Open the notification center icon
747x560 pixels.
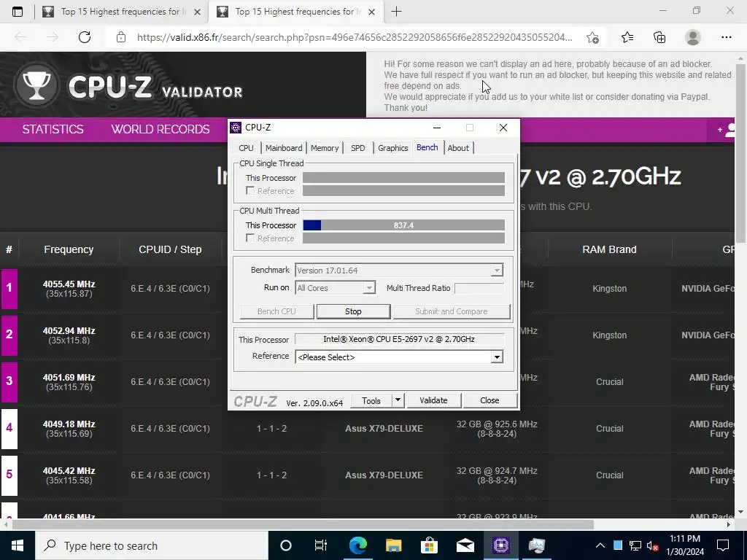(x=723, y=545)
